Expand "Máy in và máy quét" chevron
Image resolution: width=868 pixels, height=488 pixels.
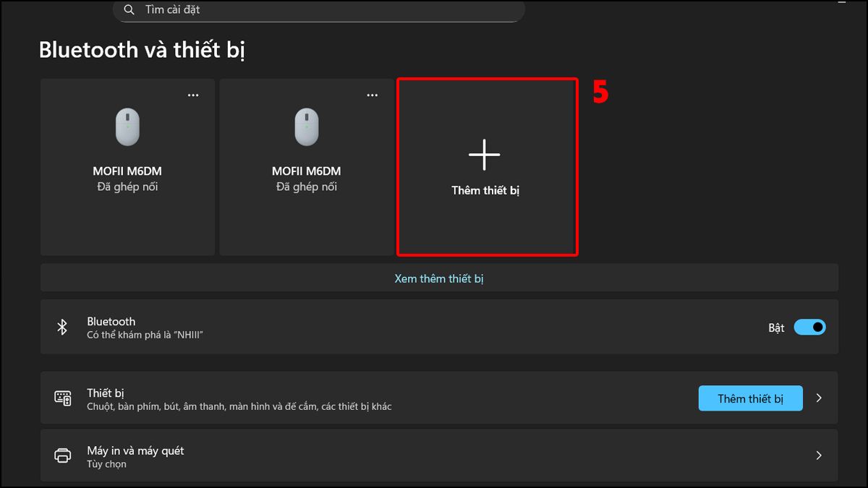(819, 455)
